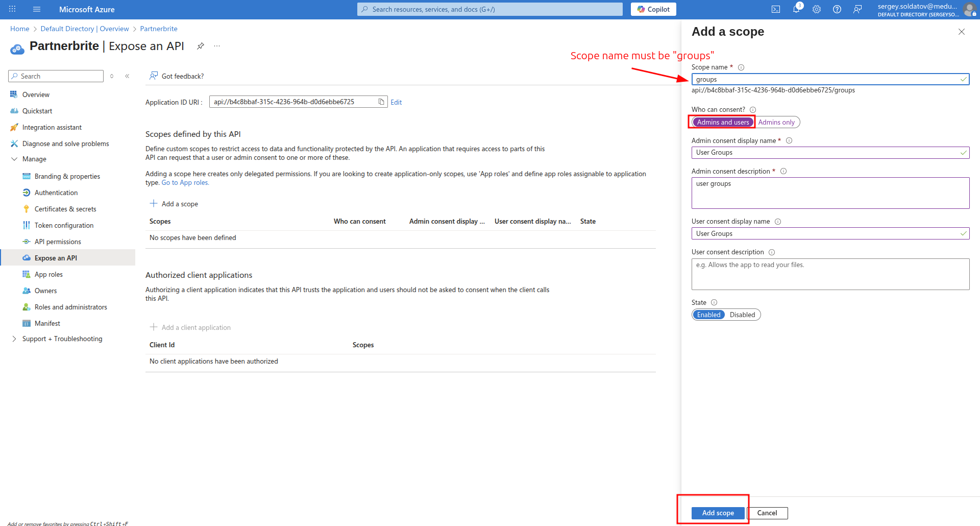Open the more options ellipsis
This screenshot has width=980, height=526.
click(217, 46)
